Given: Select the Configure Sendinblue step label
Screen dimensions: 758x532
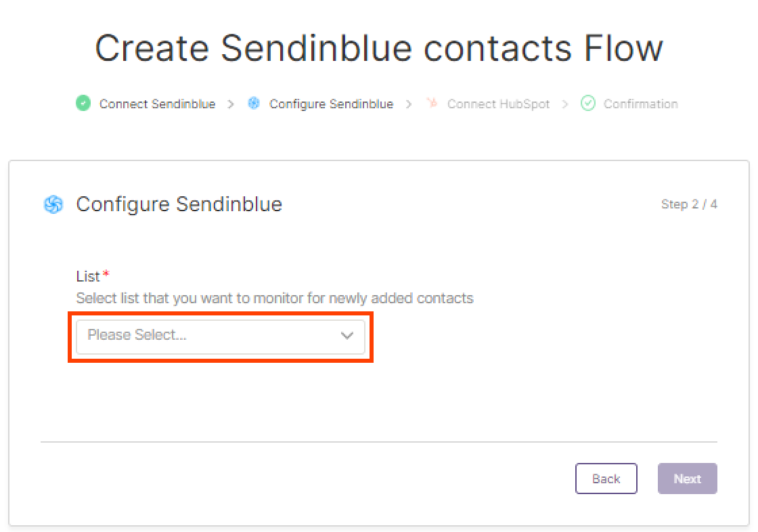Looking at the screenshot, I should pyautogui.click(x=331, y=104).
